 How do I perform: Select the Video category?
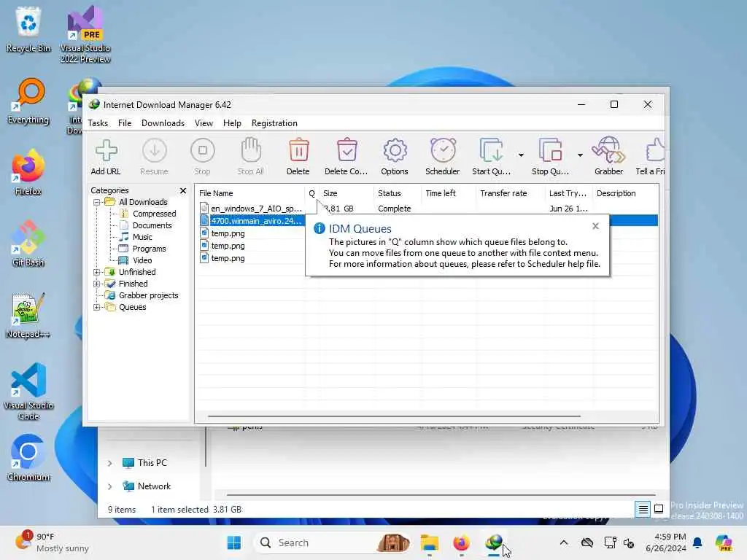pyautogui.click(x=142, y=260)
